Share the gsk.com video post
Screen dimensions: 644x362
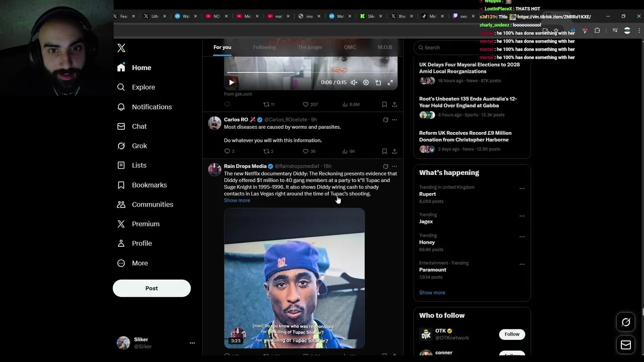click(x=394, y=105)
